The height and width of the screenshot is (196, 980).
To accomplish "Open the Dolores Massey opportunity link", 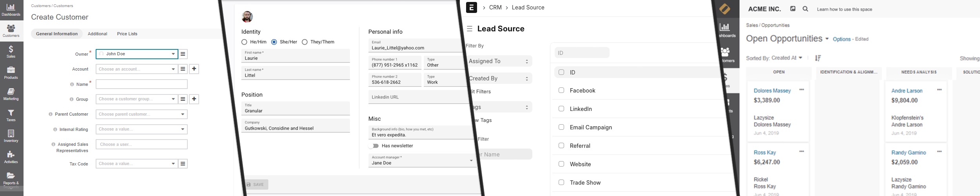I will 772,91.
